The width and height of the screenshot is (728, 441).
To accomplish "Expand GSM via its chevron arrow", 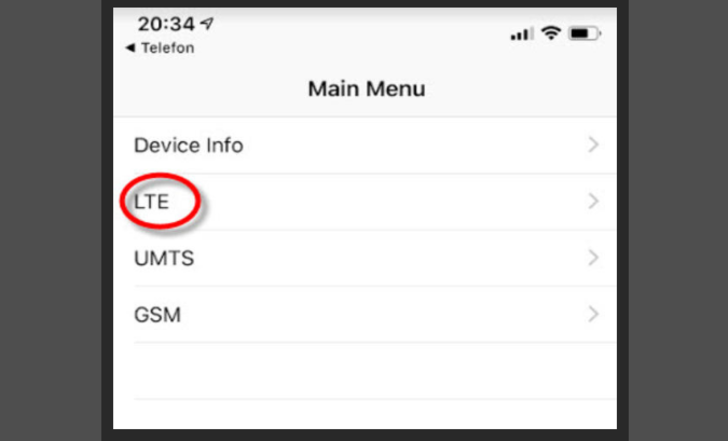I will (x=593, y=314).
